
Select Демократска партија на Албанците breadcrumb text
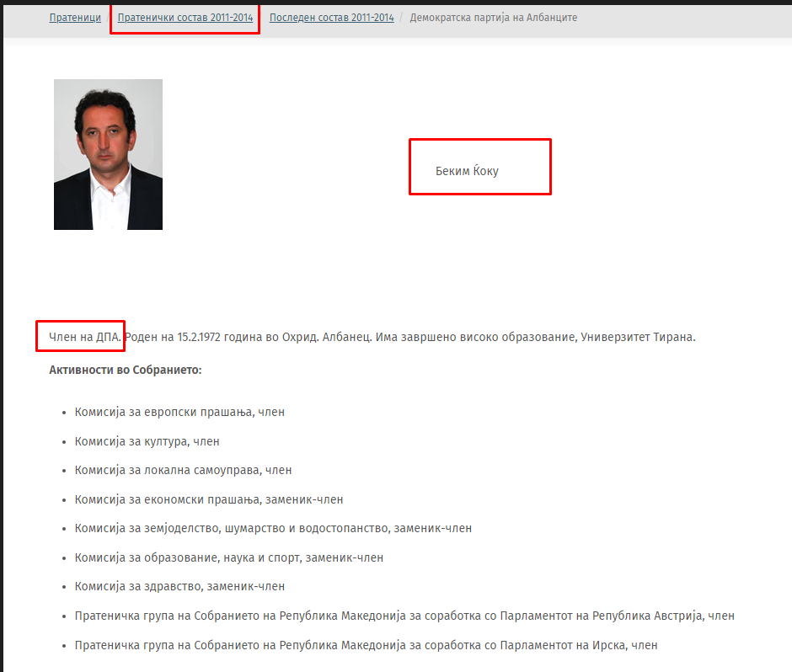(x=494, y=18)
